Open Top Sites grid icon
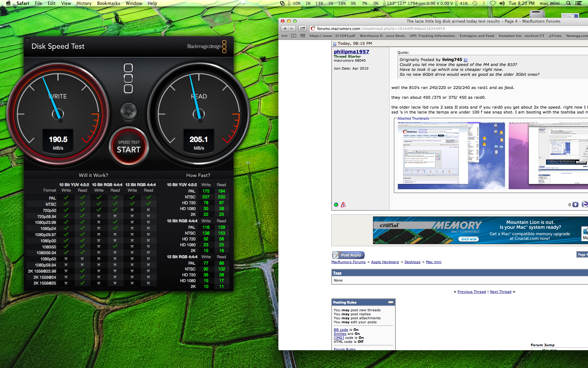Viewport: 588px width, 368px height. (x=303, y=36)
